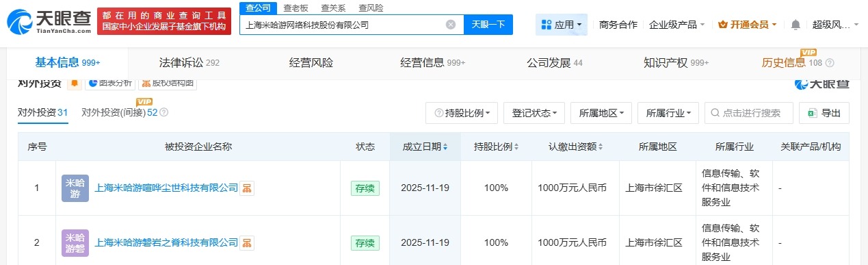Click the 存续 status tag in row 2
This screenshot has width=868, height=265.
pos(365,242)
